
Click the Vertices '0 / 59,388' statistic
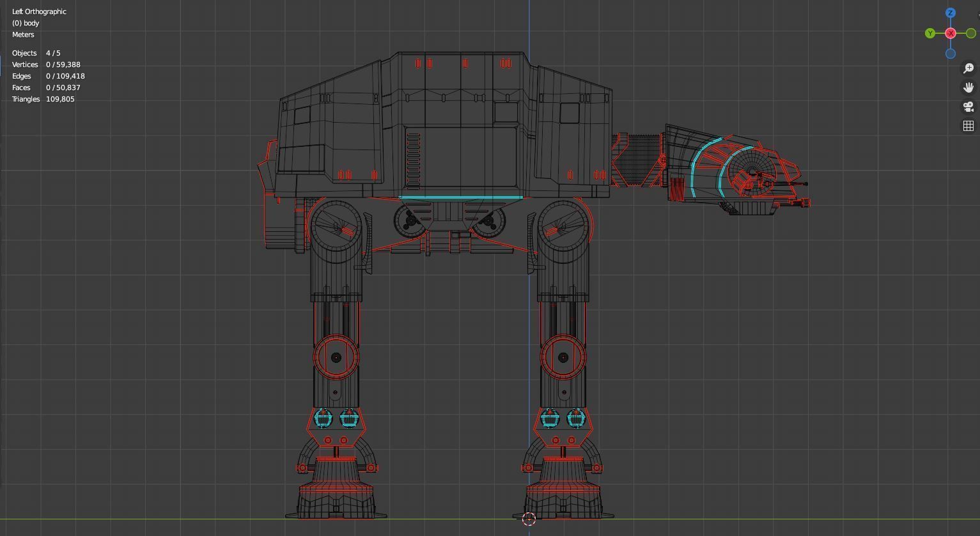(63, 65)
